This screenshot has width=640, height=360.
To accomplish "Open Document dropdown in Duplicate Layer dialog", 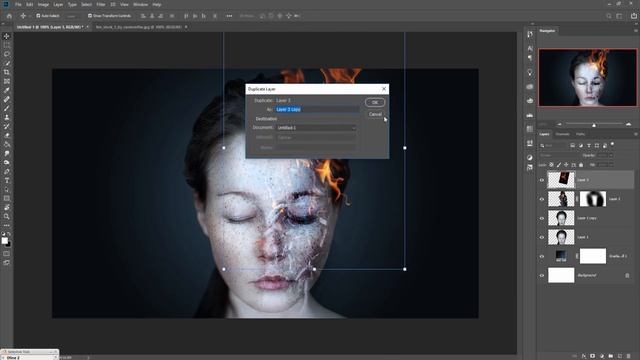I will (316, 128).
